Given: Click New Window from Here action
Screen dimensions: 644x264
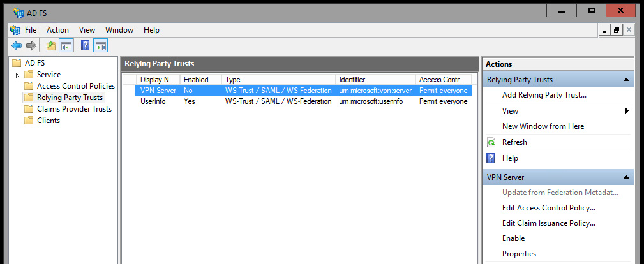Looking at the screenshot, I should pyautogui.click(x=543, y=126).
